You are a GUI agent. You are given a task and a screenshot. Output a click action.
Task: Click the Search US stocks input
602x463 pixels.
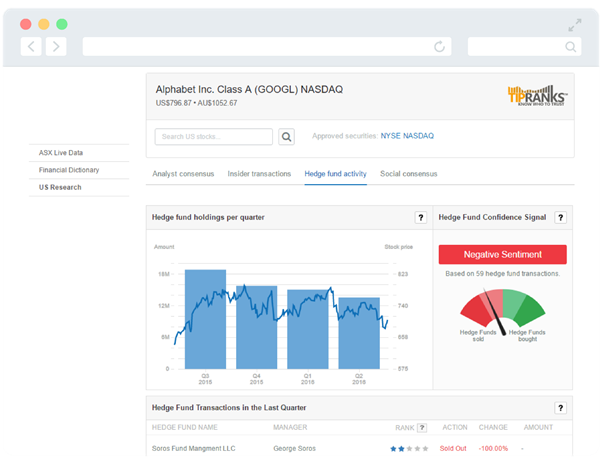click(x=214, y=137)
